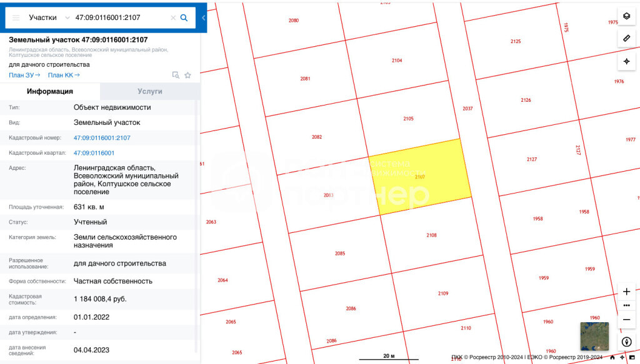Viewport: 640px width, 364px height.
Task: Clear the cadastral number search field
Action: click(173, 18)
